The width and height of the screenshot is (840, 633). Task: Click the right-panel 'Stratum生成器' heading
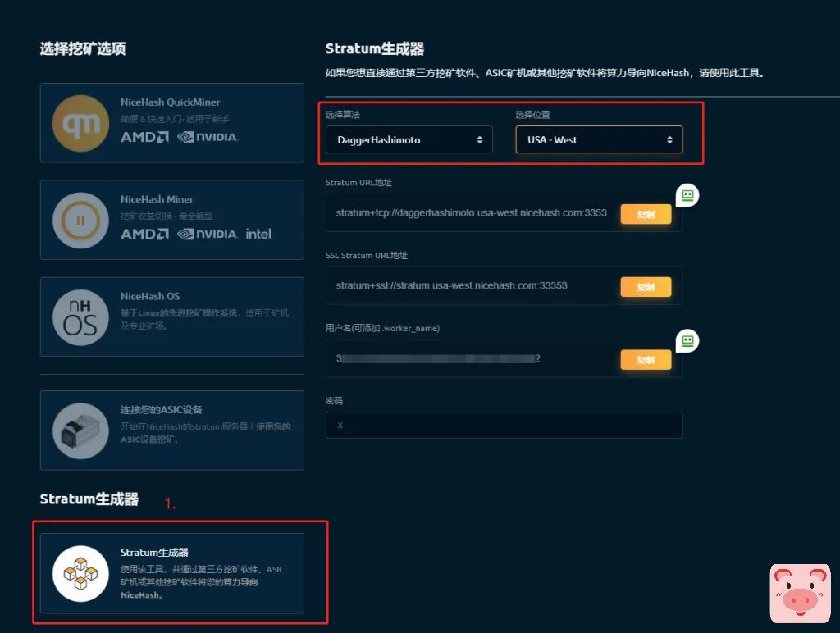pyautogui.click(x=374, y=48)
